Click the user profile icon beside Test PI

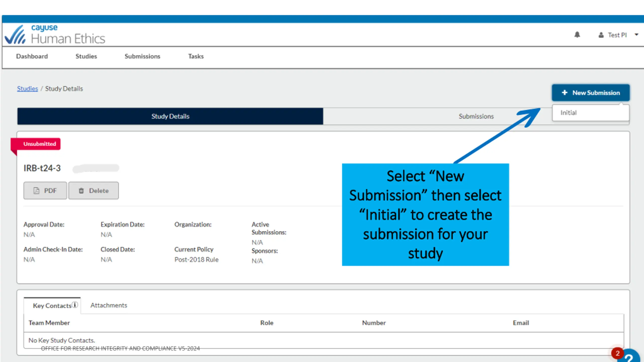click(601, 35)
